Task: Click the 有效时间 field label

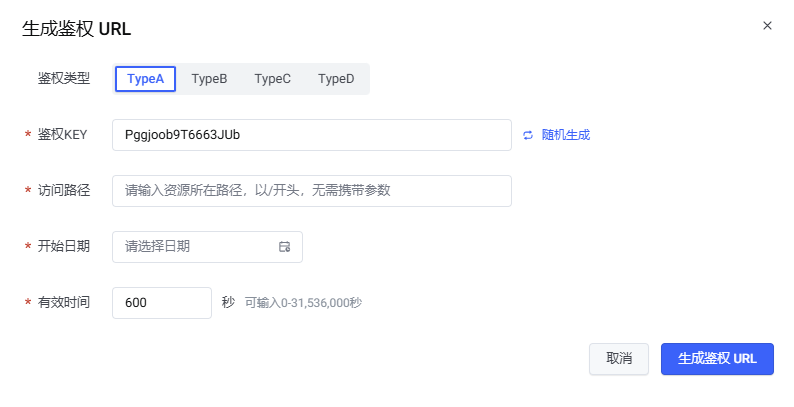Action: coord(64,303)
